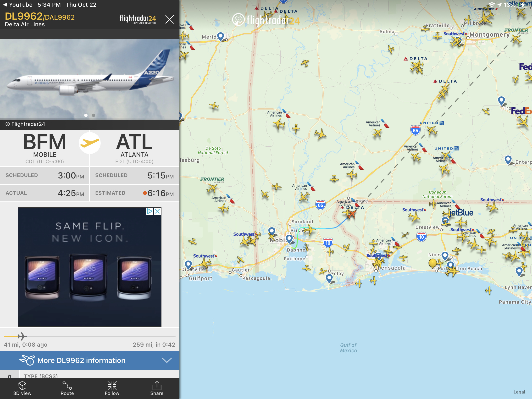Screen dimensions: 532x399
Task: Tap the Same Flip New Icon ad
Action: tap(90, 267)
